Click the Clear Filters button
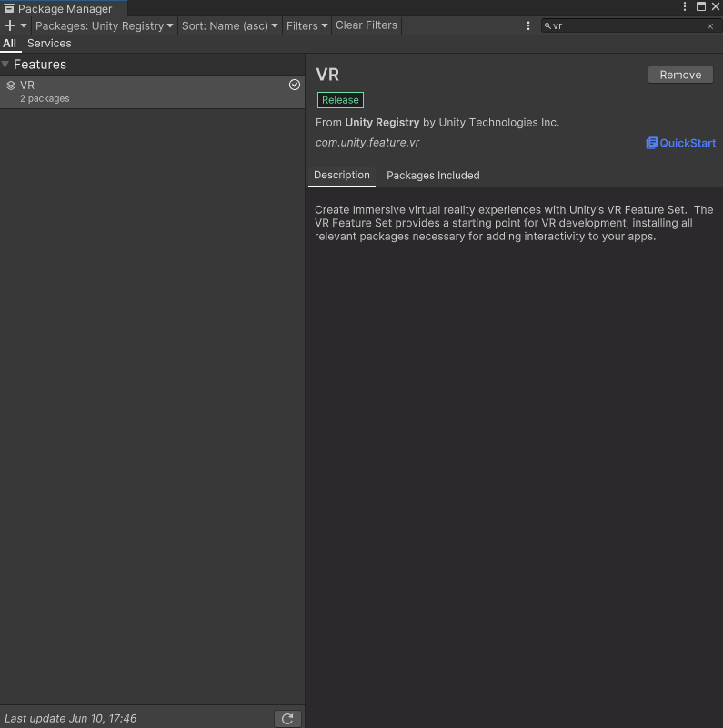The height and width of the screenshot is (728, 723). pyautogui.click(x=367, y=25)
